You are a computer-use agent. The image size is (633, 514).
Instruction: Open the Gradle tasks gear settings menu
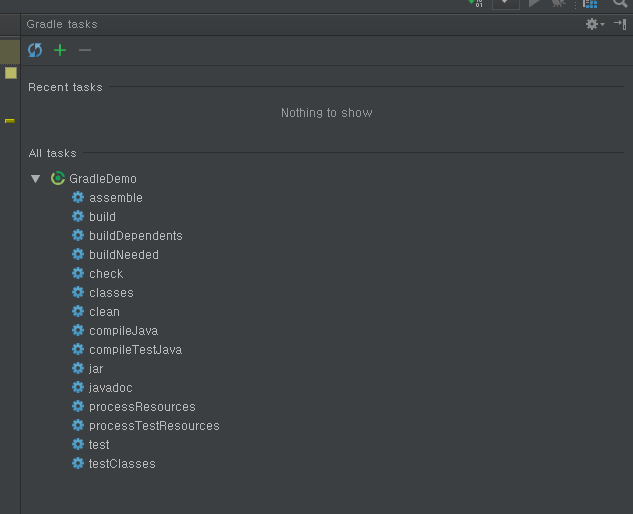(x=595, y=24)
